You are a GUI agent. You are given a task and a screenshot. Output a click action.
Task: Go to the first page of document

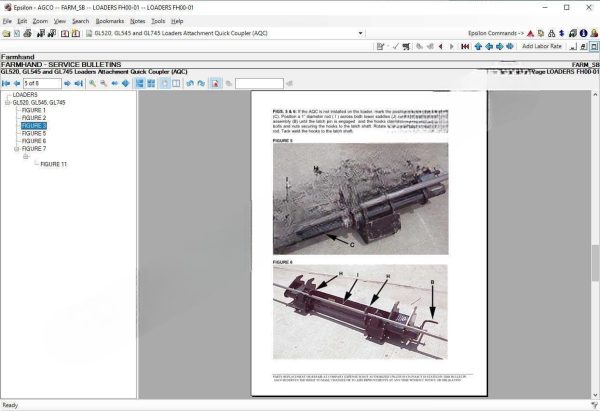click(x=6, y=83)
